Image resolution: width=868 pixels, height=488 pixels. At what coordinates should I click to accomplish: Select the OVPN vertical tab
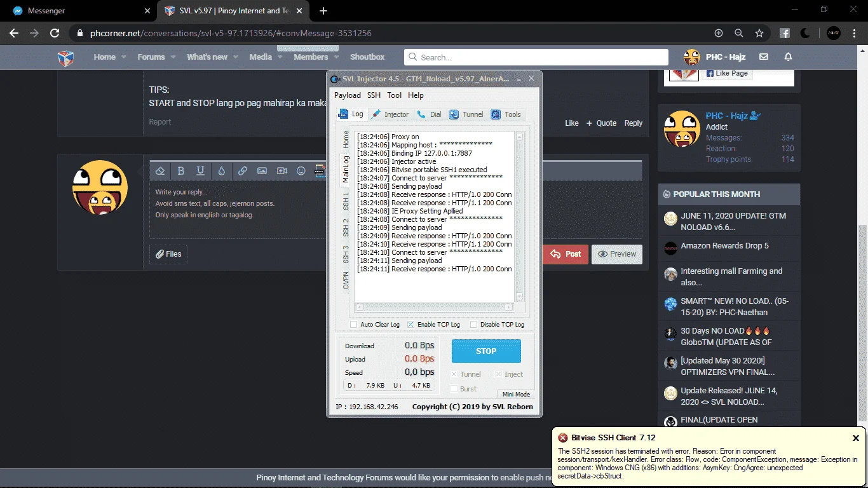tap(346, 280)
